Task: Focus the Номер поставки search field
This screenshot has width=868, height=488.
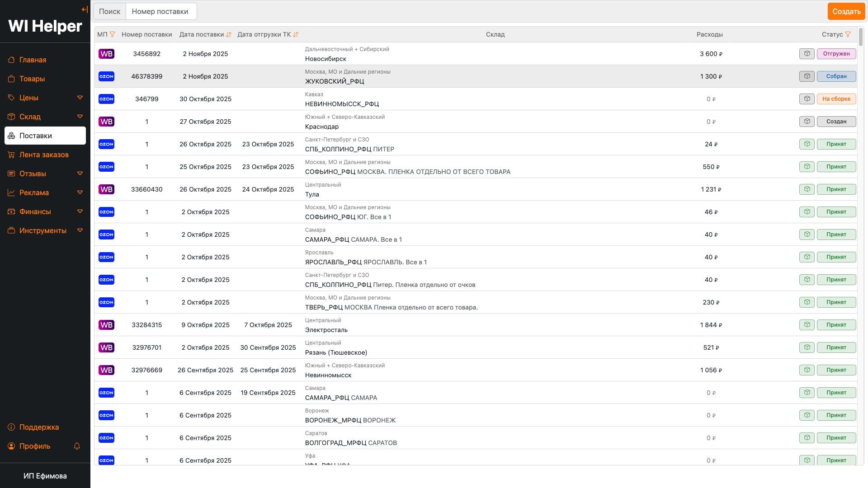Action: [x=161, y=11]
